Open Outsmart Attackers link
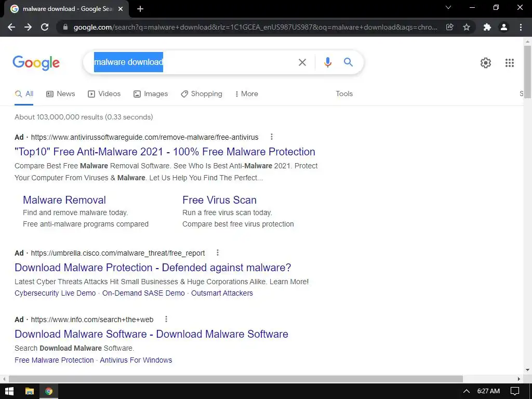The width and height of the screenshot is (532, 399). (222, 293)
